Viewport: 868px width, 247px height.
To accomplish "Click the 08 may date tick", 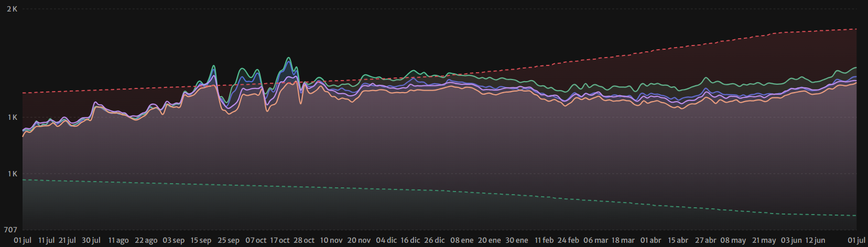I will pos(733,240).
